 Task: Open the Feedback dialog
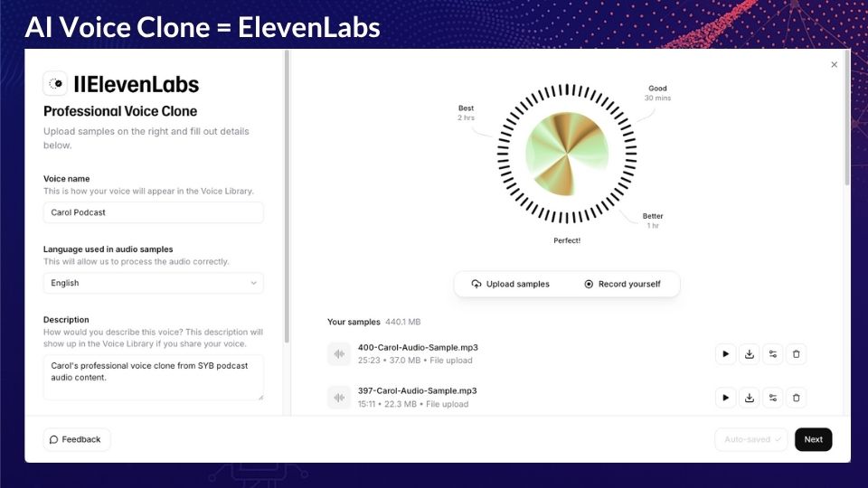click(76, 439)
